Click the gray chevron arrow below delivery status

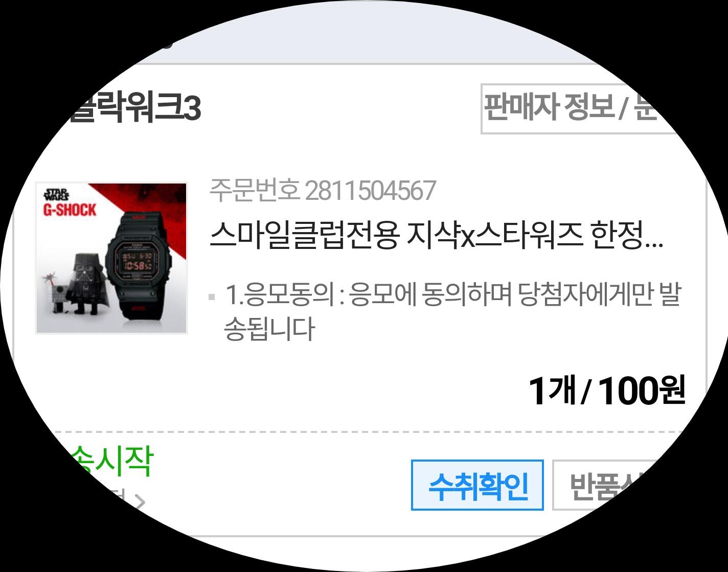[138, 502]
